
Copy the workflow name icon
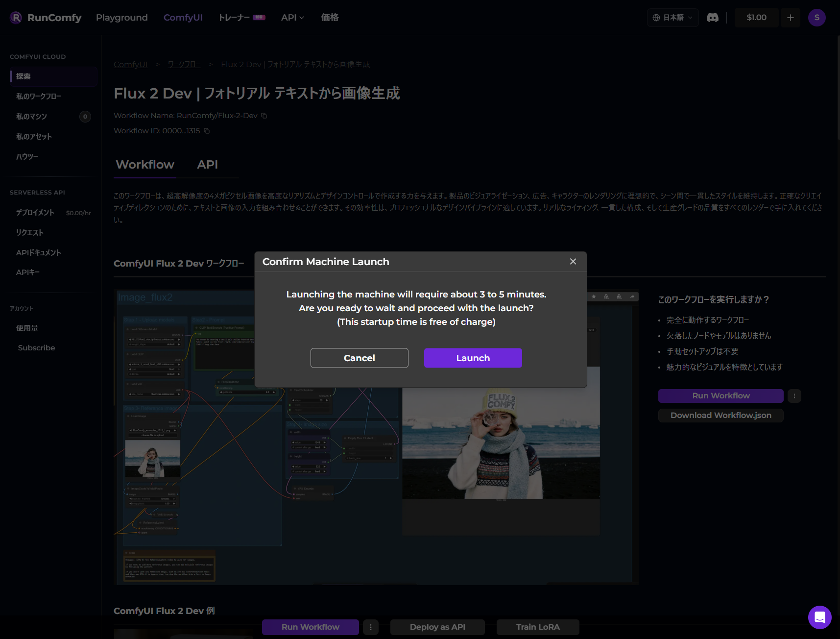pos(264,116)
